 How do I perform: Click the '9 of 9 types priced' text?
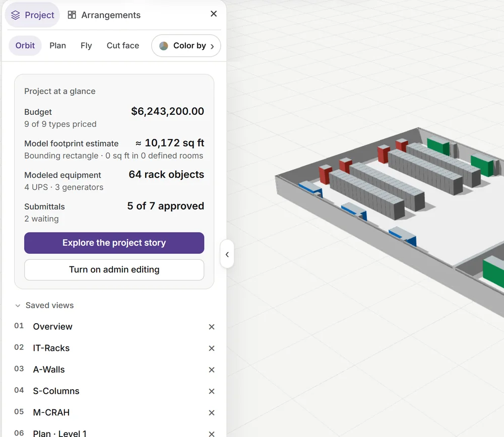coord(60,124)
